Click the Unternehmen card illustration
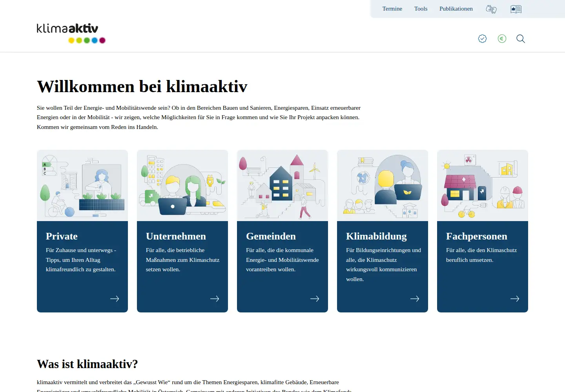The width and height of the screenshot is (565, 392). (182, 185)
